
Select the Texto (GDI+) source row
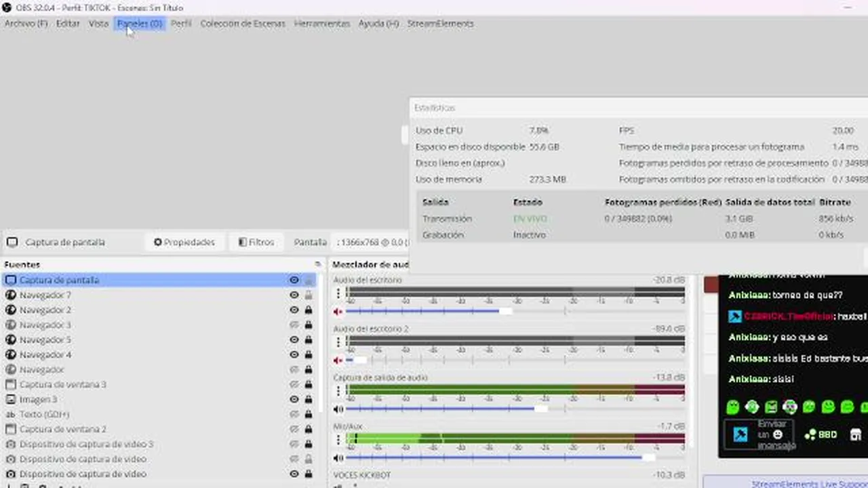click(x=159, y=414)
